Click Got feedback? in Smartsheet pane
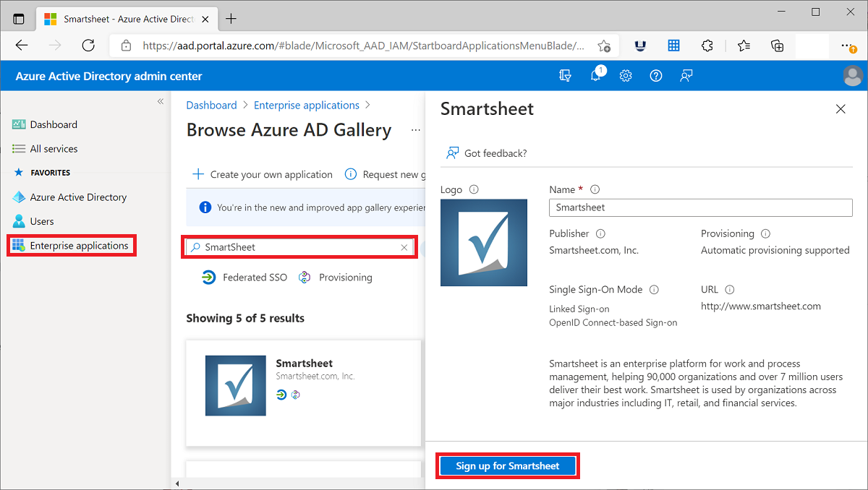 tap(487, 153)
